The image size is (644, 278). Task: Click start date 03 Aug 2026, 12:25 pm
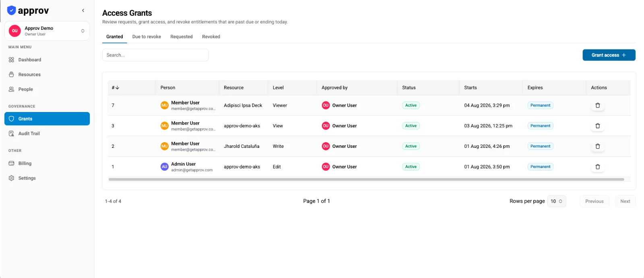488,126
